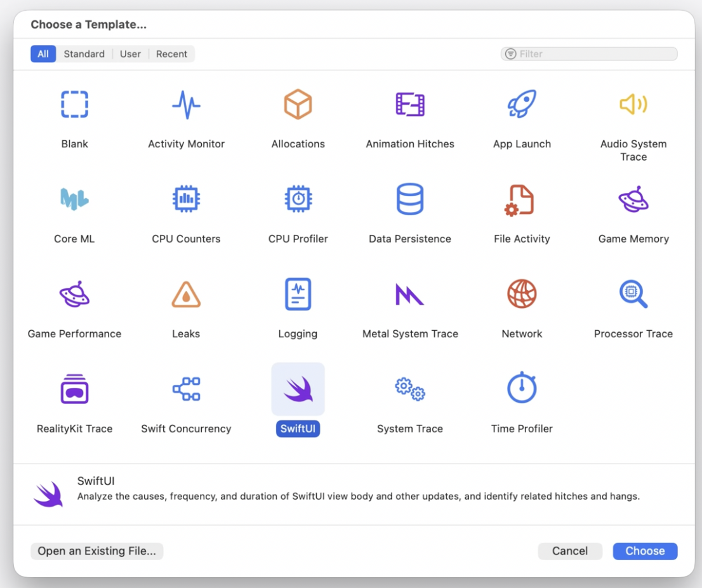
Task: Click Open an Existing File button
Action: [x=96, y=551]
